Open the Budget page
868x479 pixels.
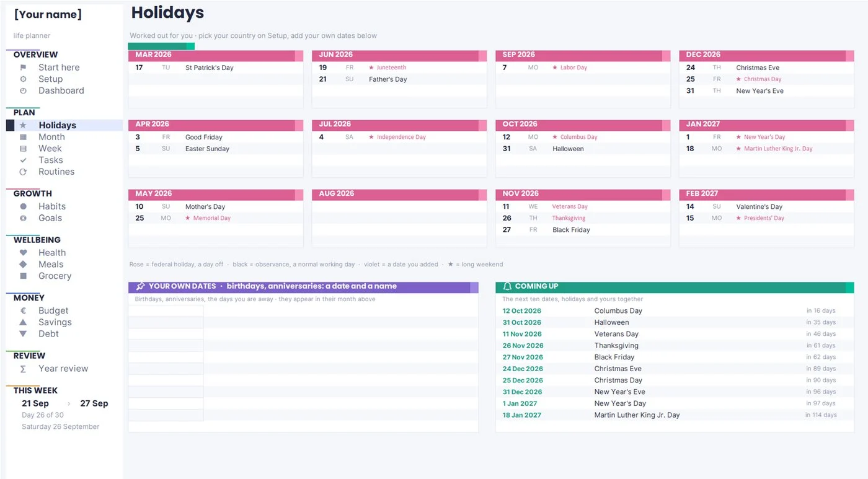coord(53,310)
